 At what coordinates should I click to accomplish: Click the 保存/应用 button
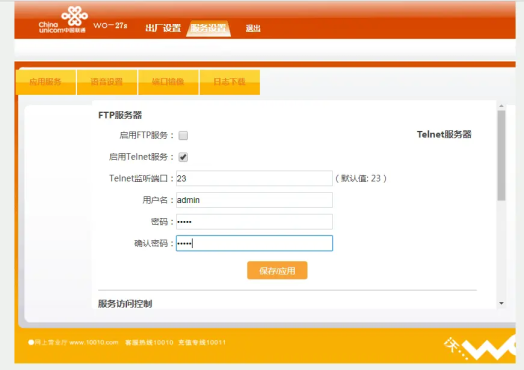coord(277,270)
